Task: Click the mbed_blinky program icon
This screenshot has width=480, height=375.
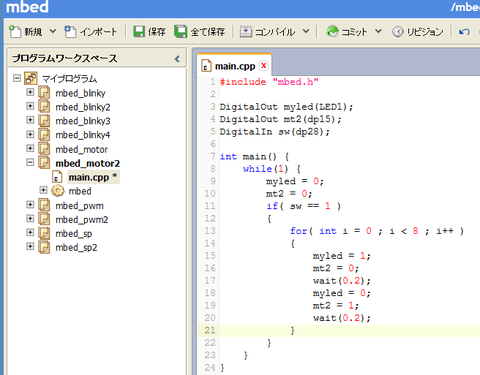Action: click(44, 92)
